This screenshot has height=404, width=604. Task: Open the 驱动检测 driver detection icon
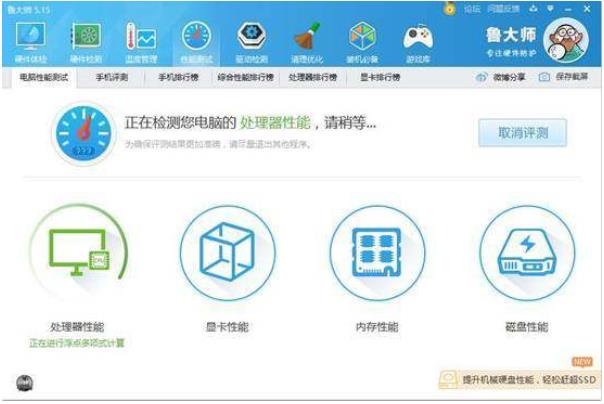(x=252, y=37)
